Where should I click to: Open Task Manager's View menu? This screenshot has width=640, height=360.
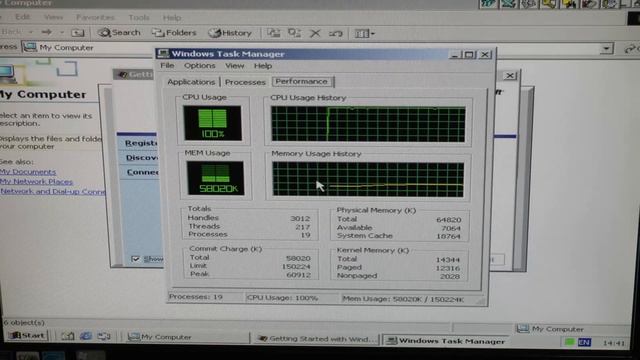coord(234,65)
